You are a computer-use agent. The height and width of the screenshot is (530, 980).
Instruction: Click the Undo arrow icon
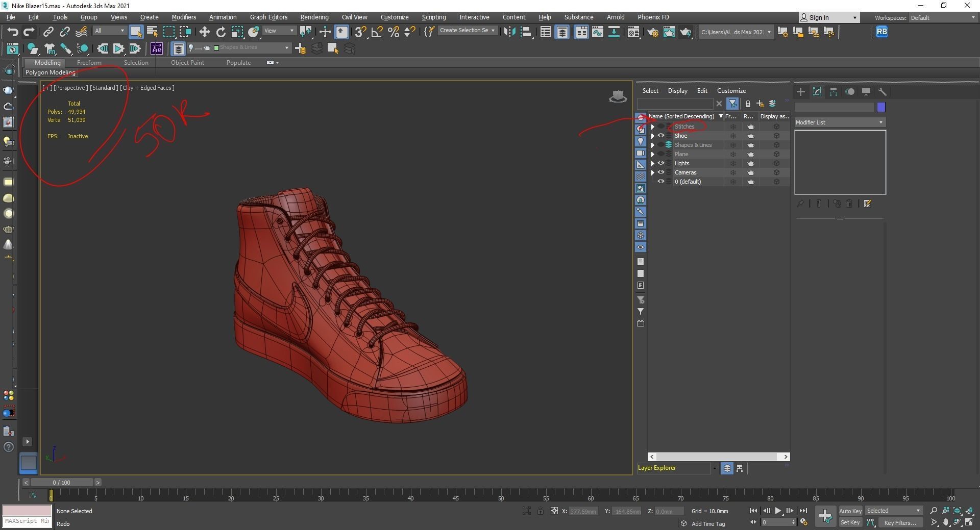(x=12, y=32)
